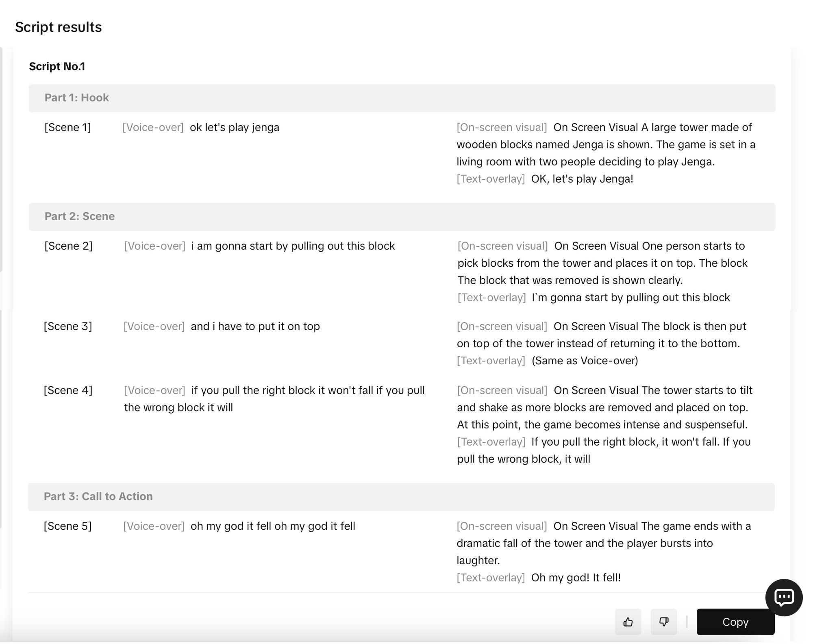Click Scene 2 text-overlay field
This screenshot has height=644, width=813.
click(x=631, y=297)
